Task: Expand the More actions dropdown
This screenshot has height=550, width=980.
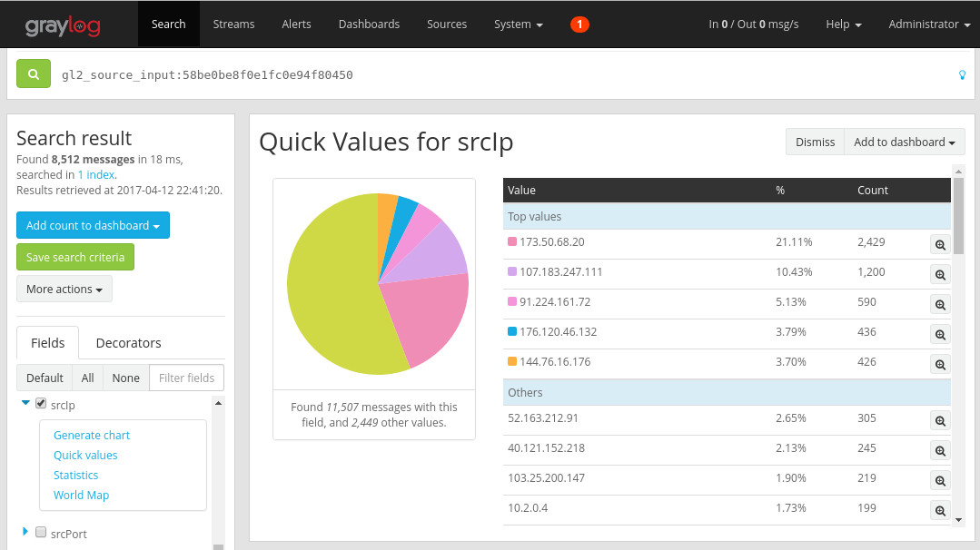Action: 64,289
